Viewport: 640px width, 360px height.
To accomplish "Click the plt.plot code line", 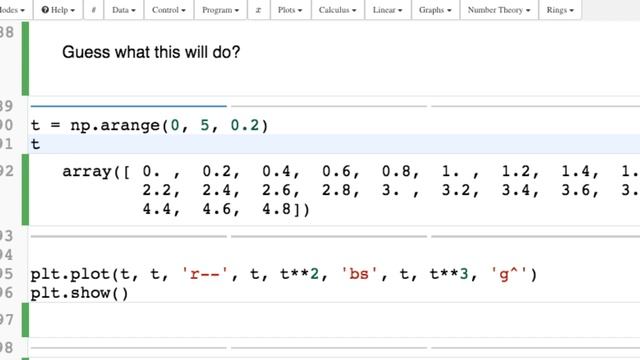I will [284, 274].
